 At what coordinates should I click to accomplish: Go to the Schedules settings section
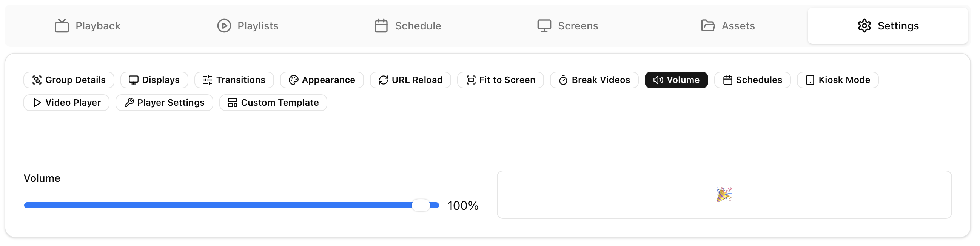pos(752,80)
